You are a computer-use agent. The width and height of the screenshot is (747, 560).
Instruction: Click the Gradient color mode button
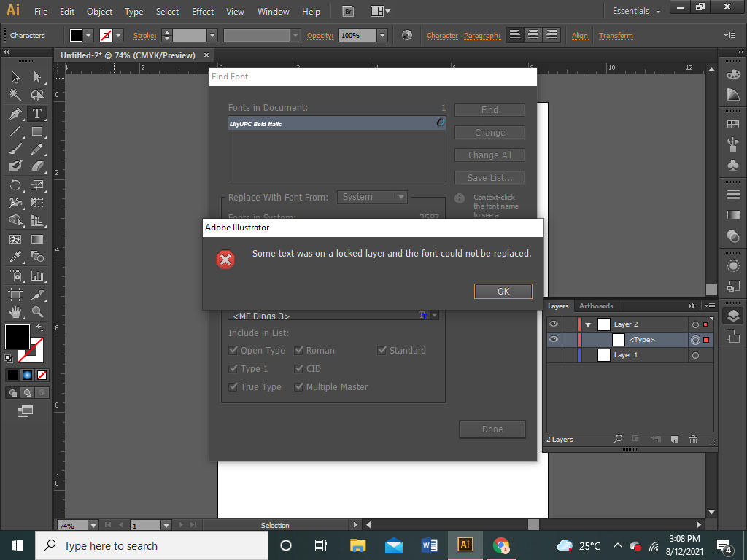(x=27, y=376)
